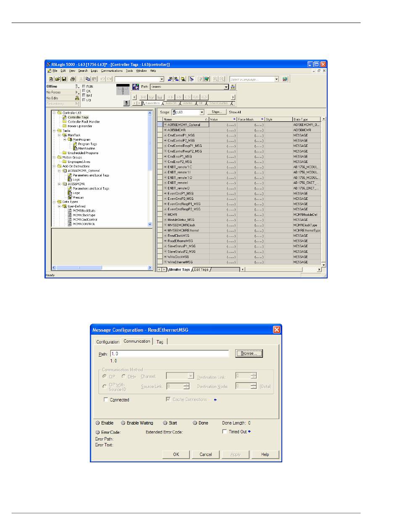Toggle the Timed Out checkbox

225,431
